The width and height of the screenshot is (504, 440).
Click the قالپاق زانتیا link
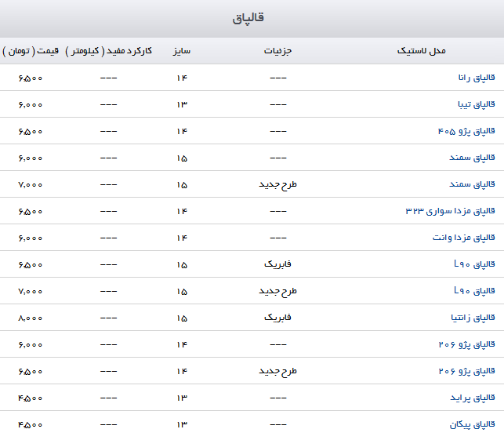tap(473, 318)
